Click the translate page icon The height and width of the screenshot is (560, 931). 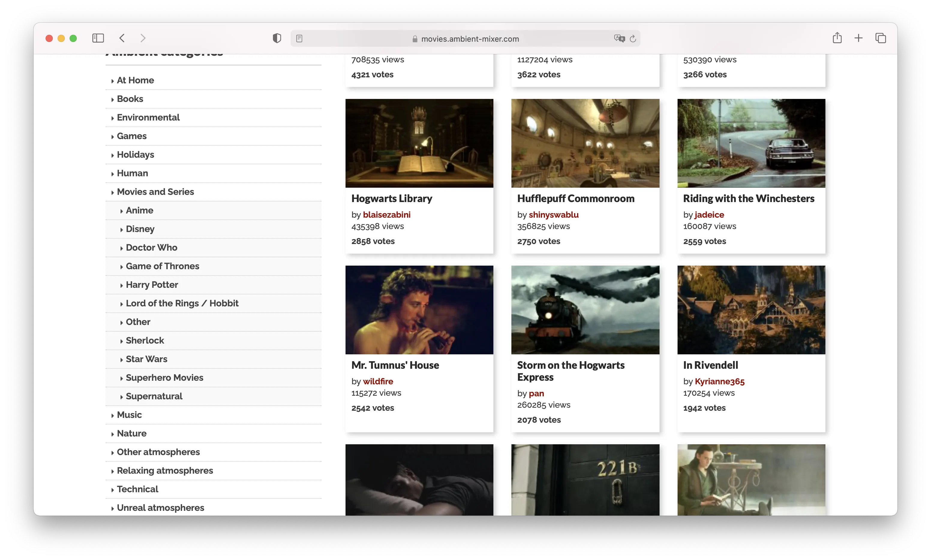pos(619,38)
